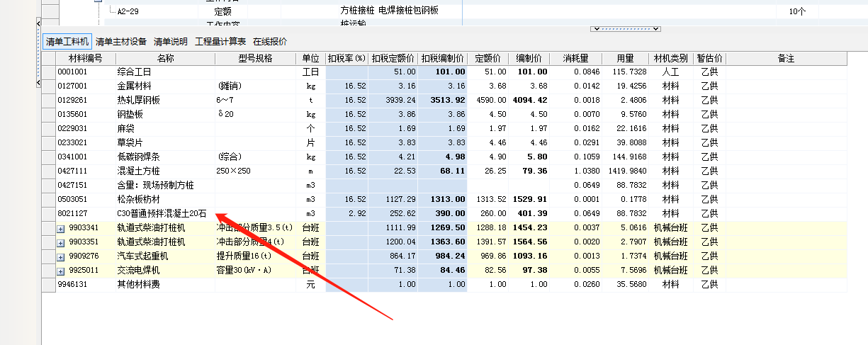
Task: Click the 材料编号 column header
Action: point(86,58)
